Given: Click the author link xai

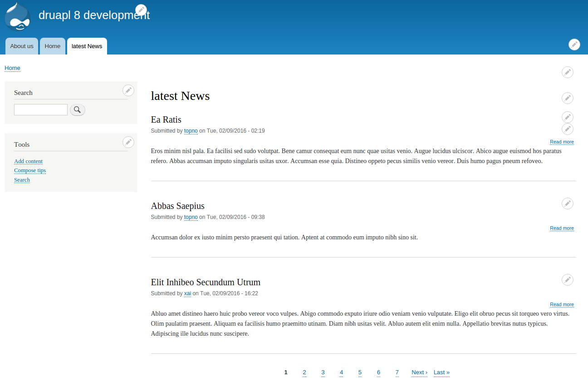Looking at the screenshot, I should [x=187, y=293].
